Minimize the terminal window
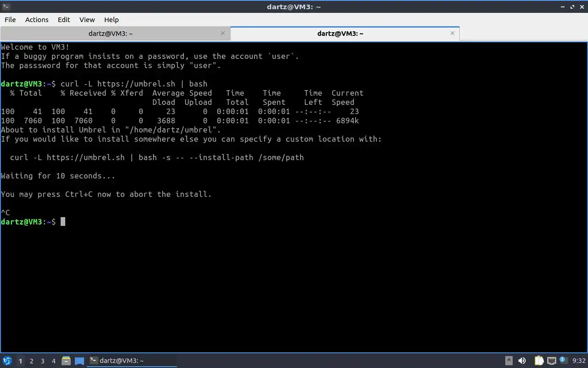This screenshot has width=588, height=368. pos(564,7)
